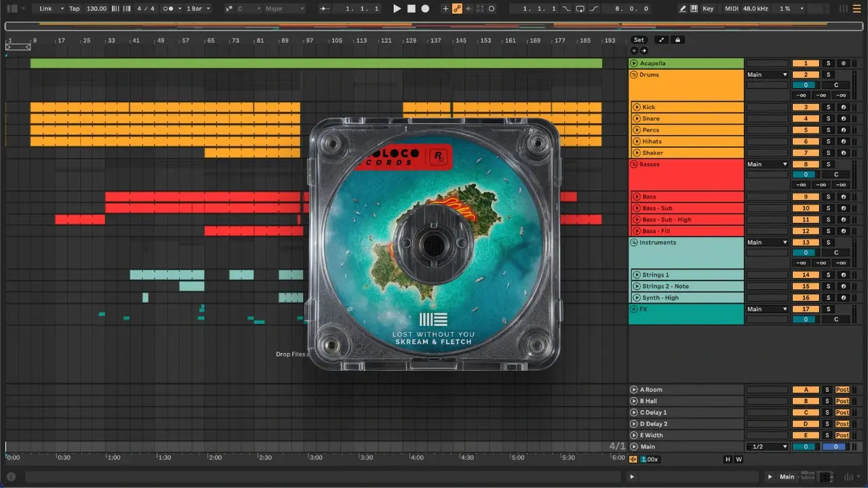Toggle the Strings 1 track activator 14
This screenshot has height=488, width=868.
tap(806, 275)
